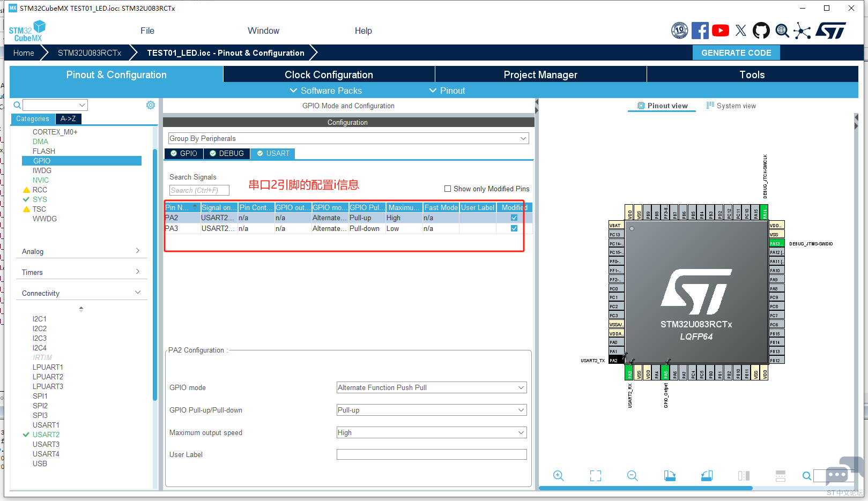Switch to Project Manager tab
This screenshot has height=501, width=868.
[540, 74]
